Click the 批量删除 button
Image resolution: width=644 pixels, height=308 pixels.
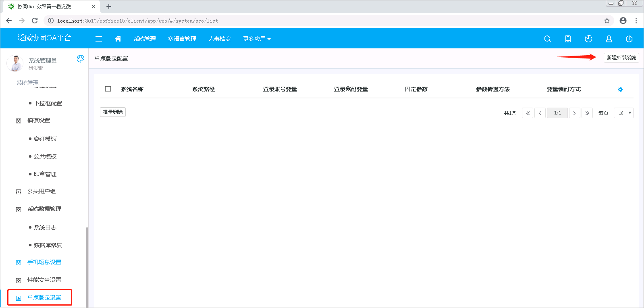coord(113,112)
